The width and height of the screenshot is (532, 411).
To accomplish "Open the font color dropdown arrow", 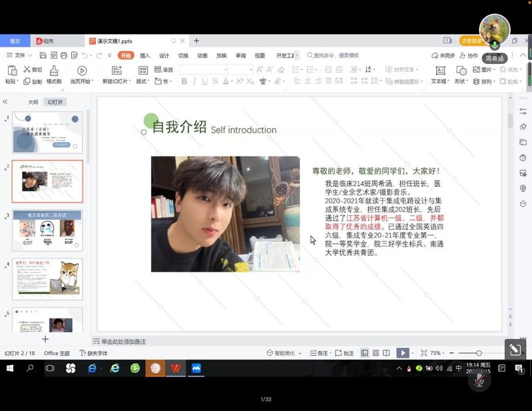I will 232,81.
